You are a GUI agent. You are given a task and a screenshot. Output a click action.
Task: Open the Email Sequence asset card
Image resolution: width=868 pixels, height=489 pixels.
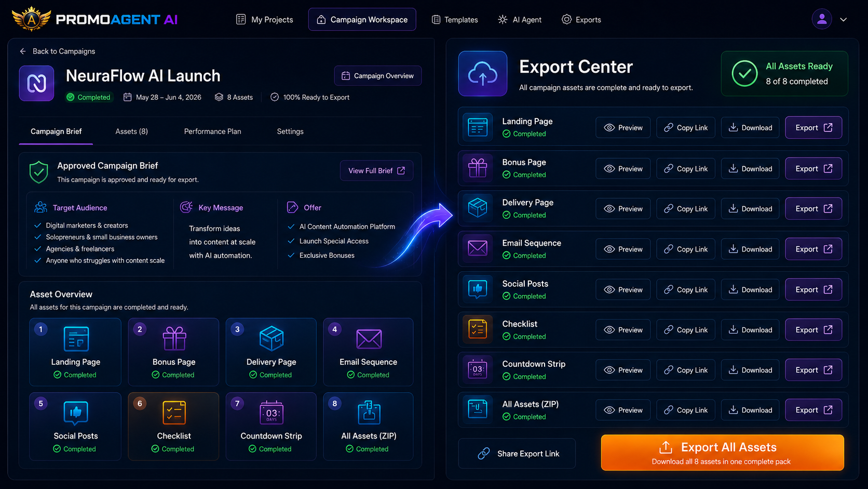pyautogui.click(x=368, y=352)
